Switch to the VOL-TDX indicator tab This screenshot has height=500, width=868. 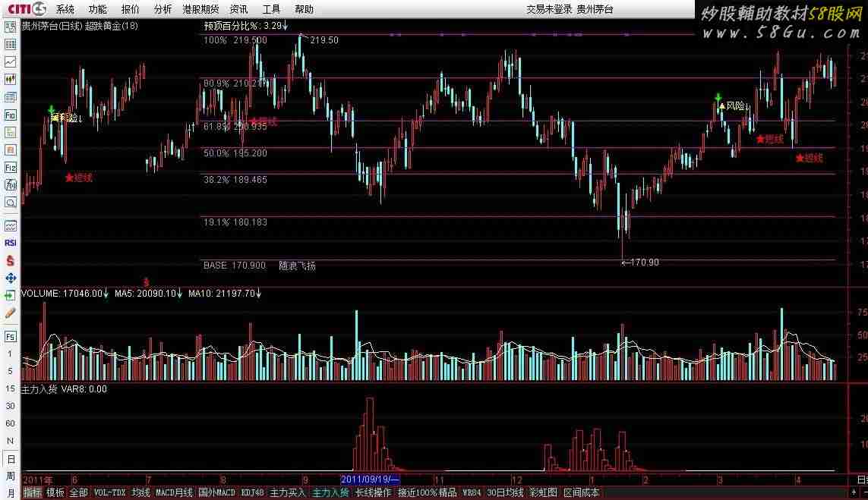point(109,492)
